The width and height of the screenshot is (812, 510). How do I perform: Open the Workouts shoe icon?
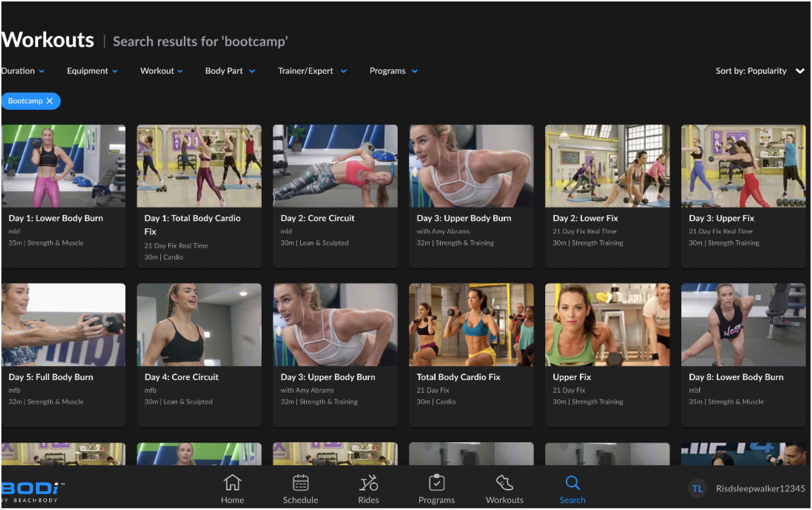point(504,483)
